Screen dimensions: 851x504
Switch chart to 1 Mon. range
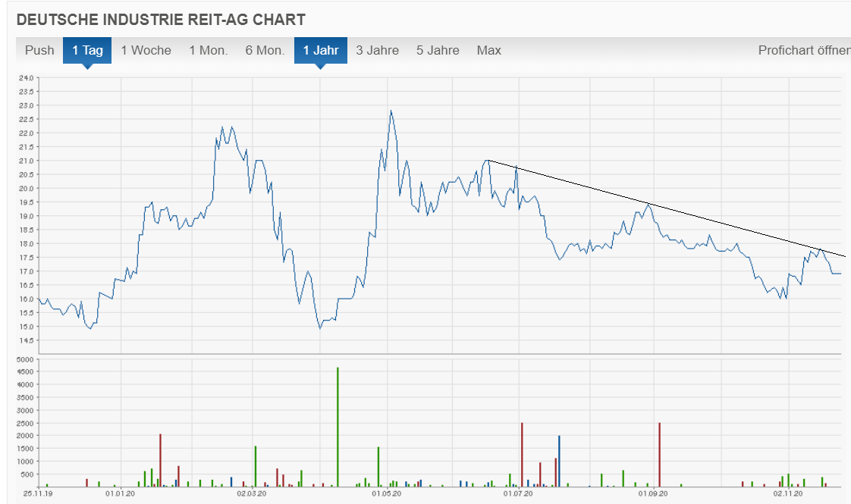coord(209,51)
